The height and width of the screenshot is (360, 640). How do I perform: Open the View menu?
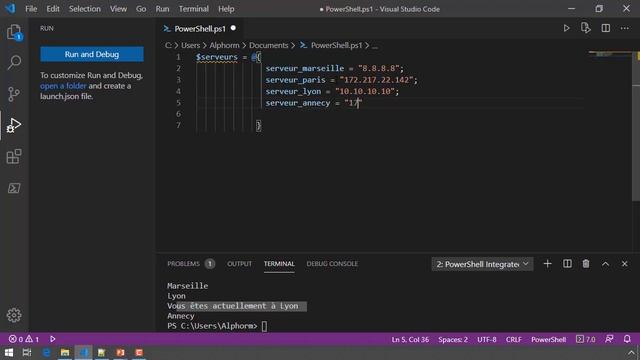pyautogui.click(x=118, y=9)
